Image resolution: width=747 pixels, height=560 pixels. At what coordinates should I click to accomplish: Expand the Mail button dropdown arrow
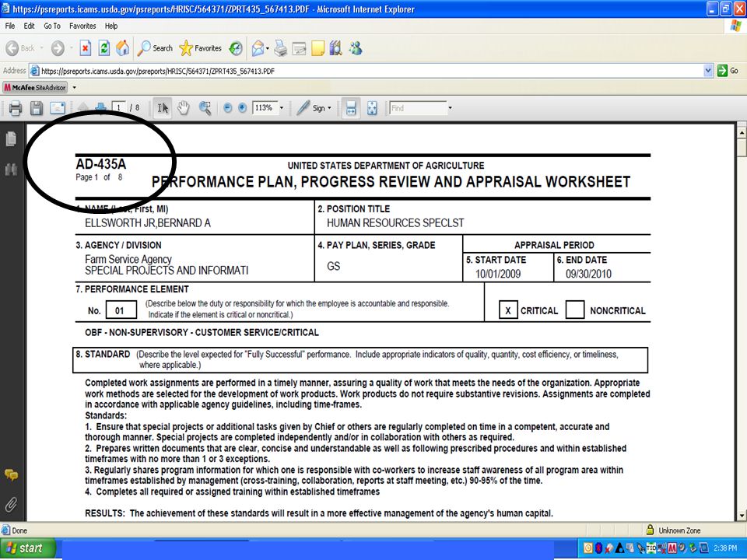(x=268, y=48)
